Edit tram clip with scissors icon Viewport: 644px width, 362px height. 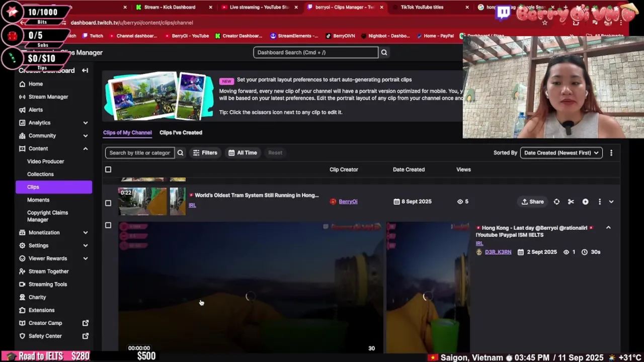571,202
